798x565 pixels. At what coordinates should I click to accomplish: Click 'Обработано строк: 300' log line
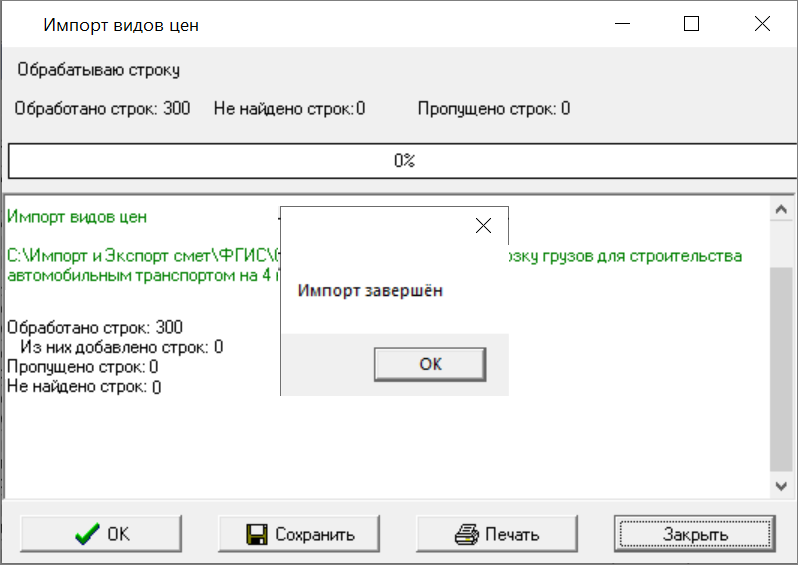95,327
